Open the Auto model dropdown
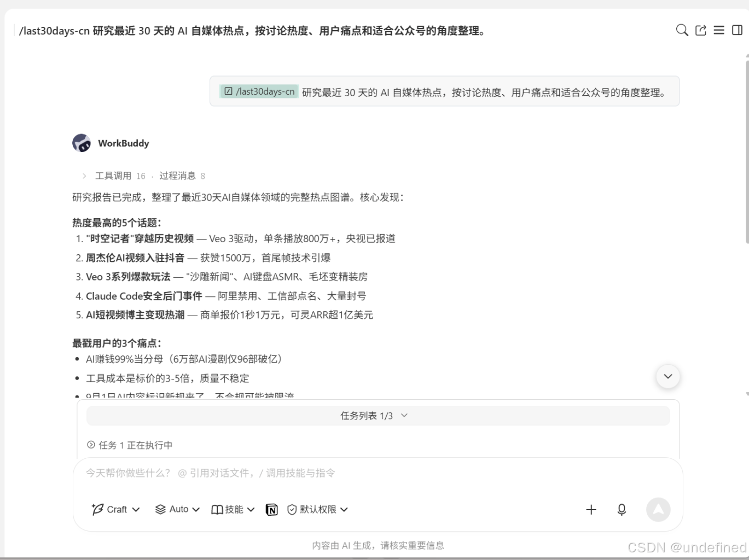The height and width of the screenshot is (560, 749). (x=178, y=509)
